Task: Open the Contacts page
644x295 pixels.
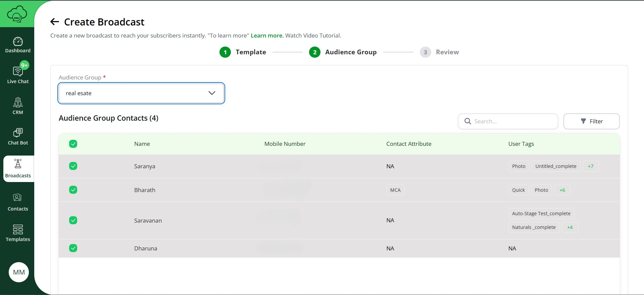Action: point(18,202)
